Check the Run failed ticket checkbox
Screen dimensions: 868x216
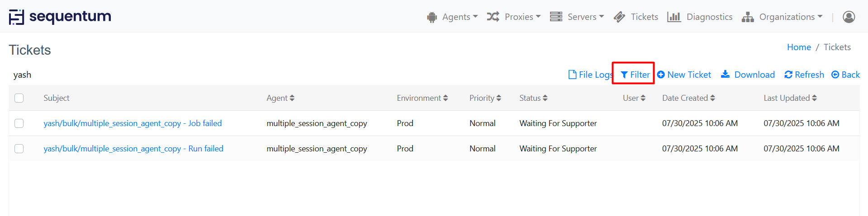(19, 149)
